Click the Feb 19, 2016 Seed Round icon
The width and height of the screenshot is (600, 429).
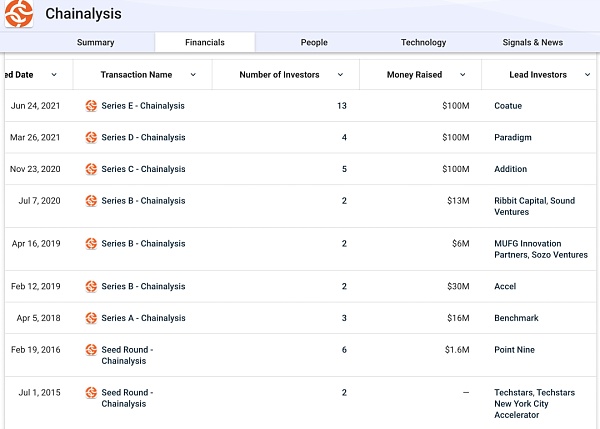[x=91, y=349]
